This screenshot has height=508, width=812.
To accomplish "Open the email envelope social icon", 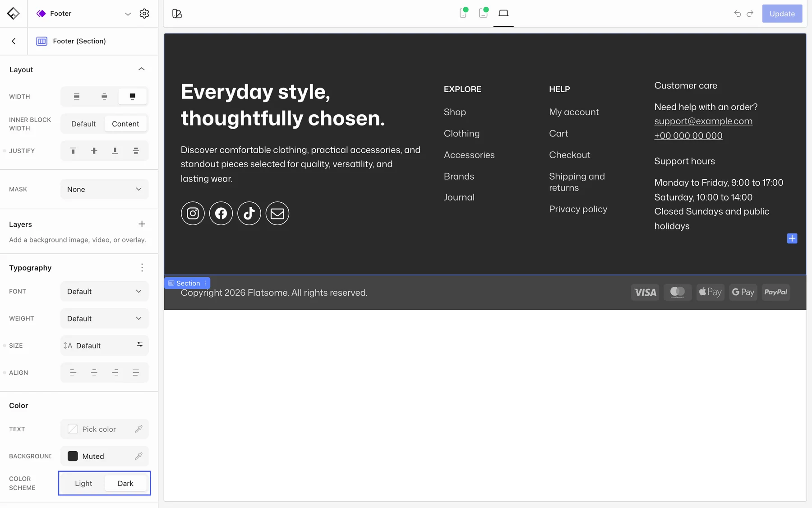I will click(x=277, y=213).
